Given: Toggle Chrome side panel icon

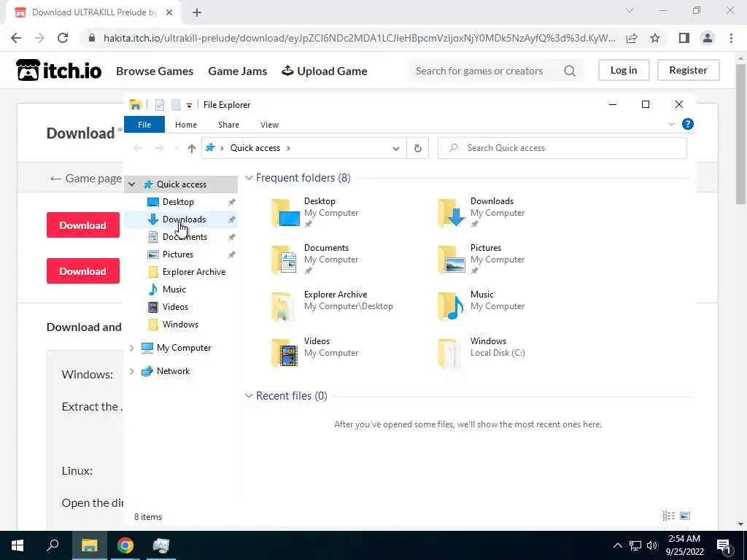Looking at the screenshot, I should [684, 38].
